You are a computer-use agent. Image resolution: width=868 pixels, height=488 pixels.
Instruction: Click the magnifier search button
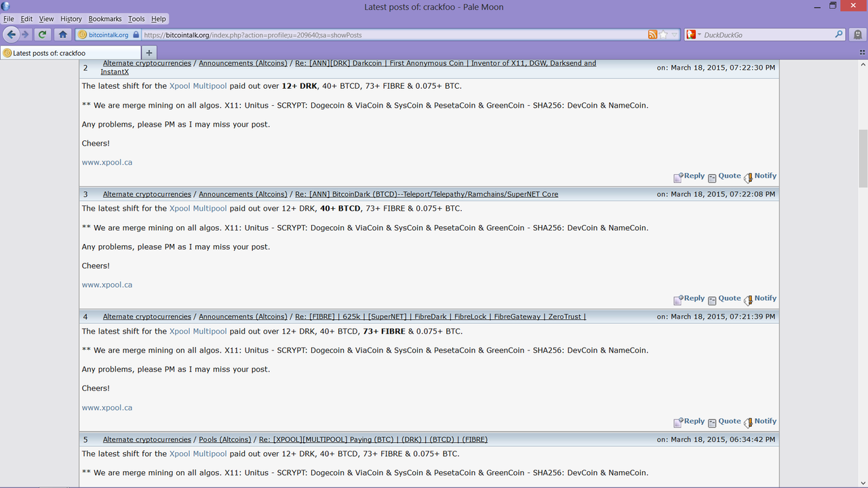[839, 35]
